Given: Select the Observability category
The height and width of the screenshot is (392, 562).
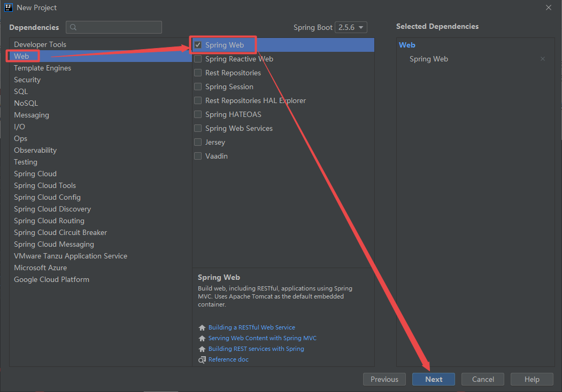Looking at the screenshot, I should (101, 151).
